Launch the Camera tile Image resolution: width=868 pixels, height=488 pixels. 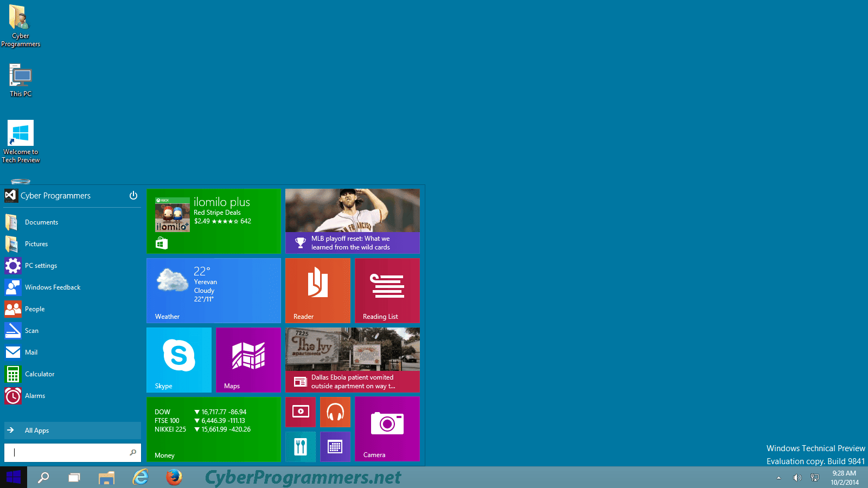(387, 429)
